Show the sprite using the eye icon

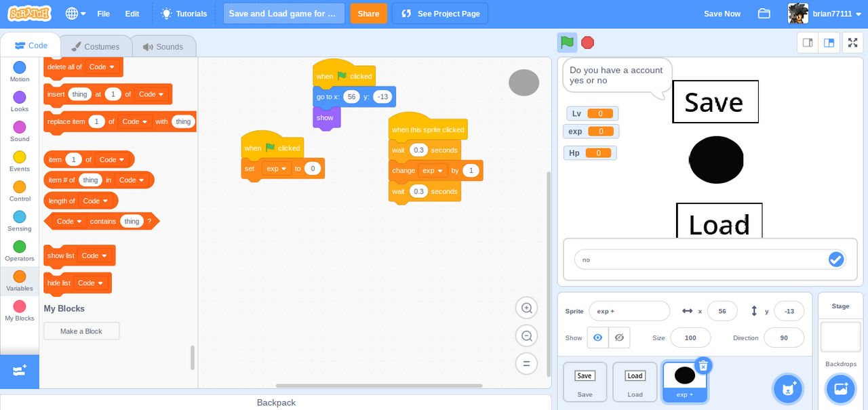tap(597, 337)
